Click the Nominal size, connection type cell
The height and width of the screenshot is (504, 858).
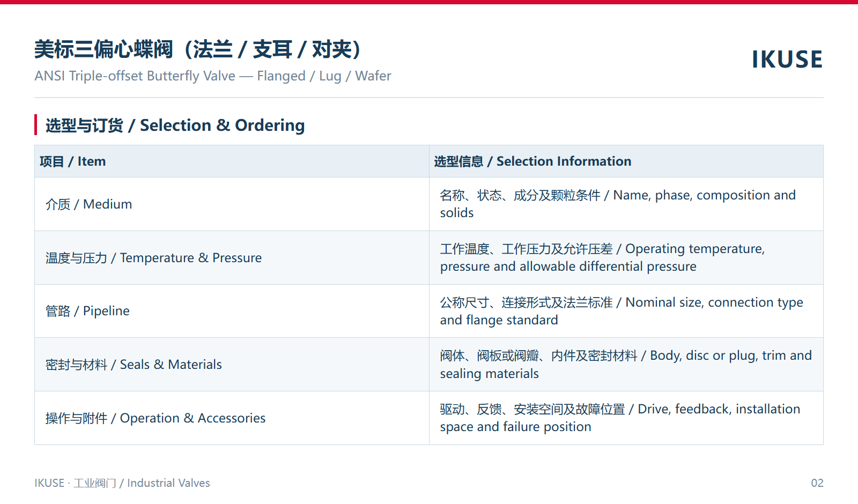(x=626, y=311)
